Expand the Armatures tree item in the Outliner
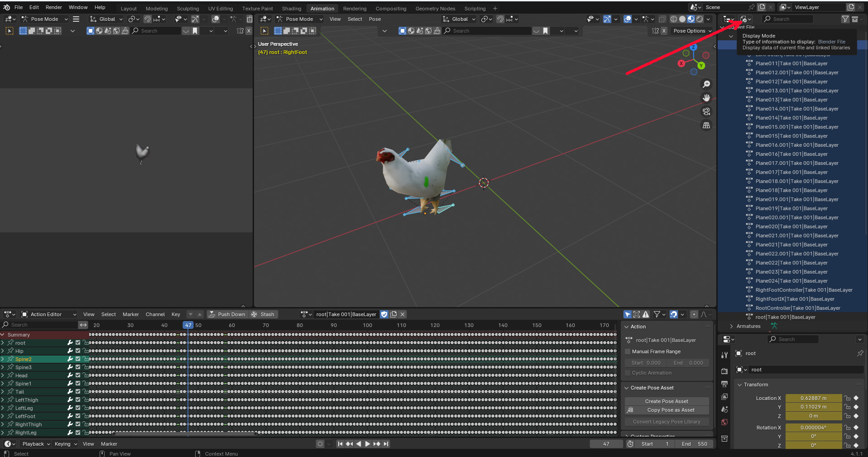The height and width of the screenshot is (457, 868). 731,326
